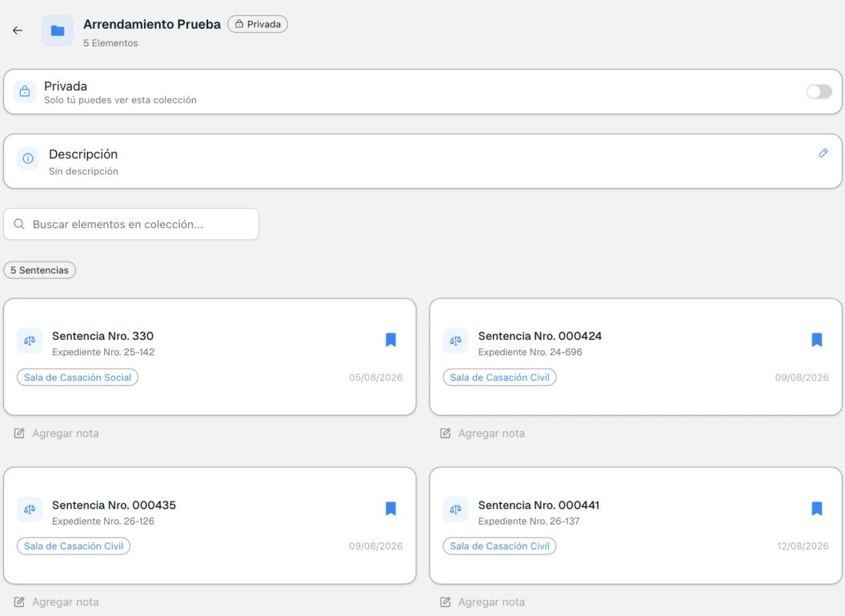Click Solo tú puedes ver esta colección text
Image resolution: width=845 pixels, height=616 pixels.
(120, 100)
